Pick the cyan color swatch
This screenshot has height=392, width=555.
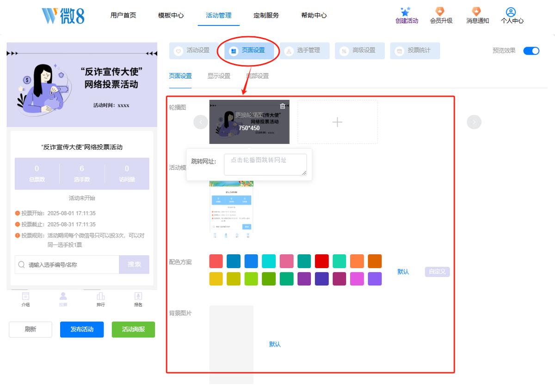click(269, 261)
